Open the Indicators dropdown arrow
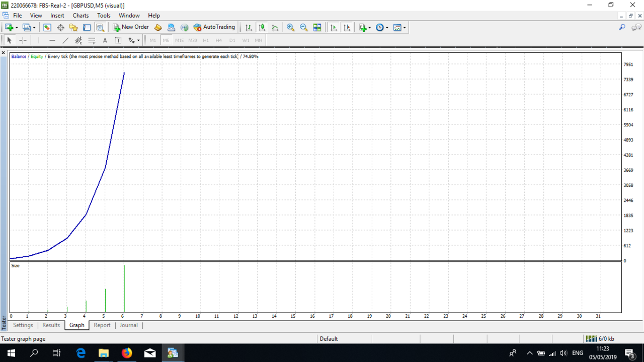The height and width of the screenshot is (362, 644). (x=370, y=28)
